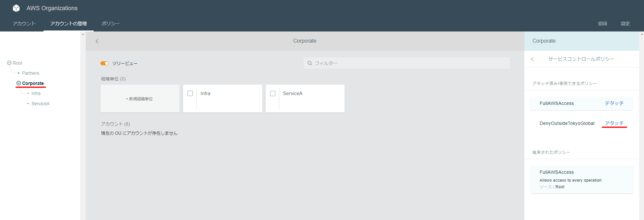Click the back chevron in Corporate header
The width and height of the screenshot is (644, 220).
pos(97,41)
